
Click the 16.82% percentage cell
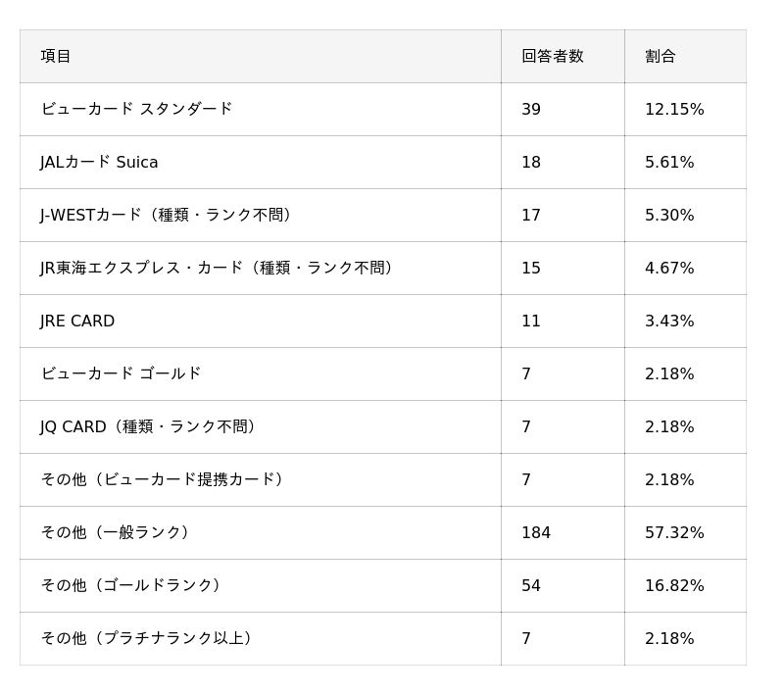tap(674, 585)
